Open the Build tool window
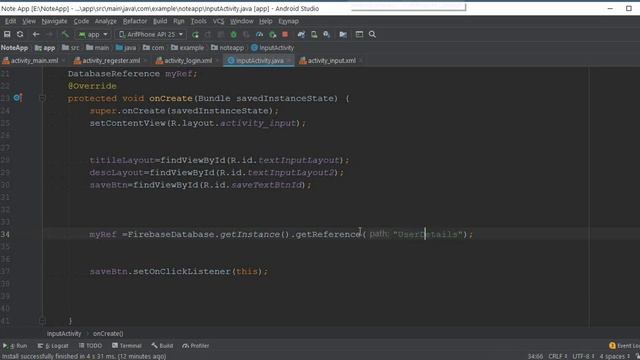The image size is (640, 360). (162, 346)
